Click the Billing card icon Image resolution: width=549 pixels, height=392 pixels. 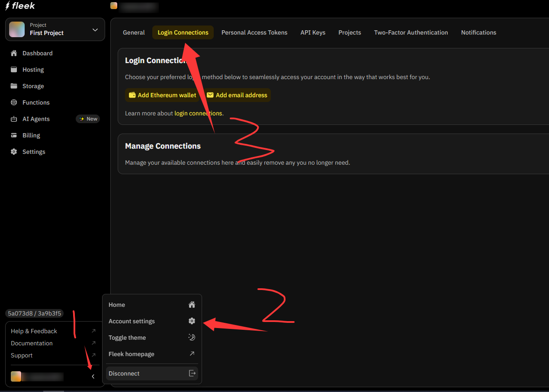pyautogui.click(x=14, y=135)
